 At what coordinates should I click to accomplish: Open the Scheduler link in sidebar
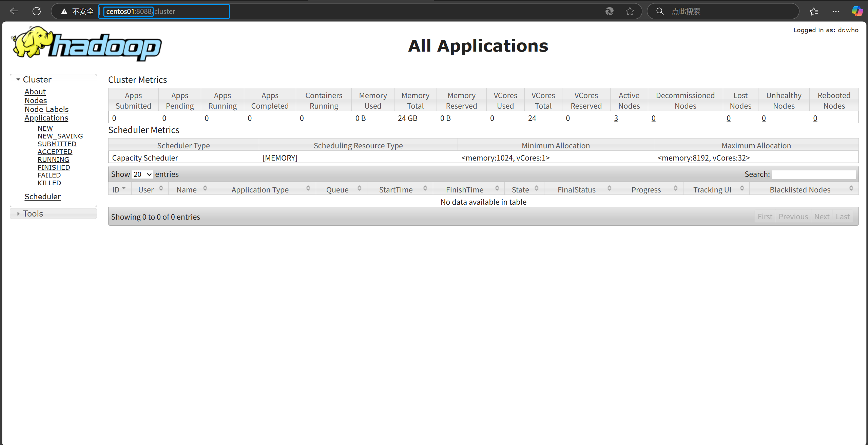click(42, 197)
